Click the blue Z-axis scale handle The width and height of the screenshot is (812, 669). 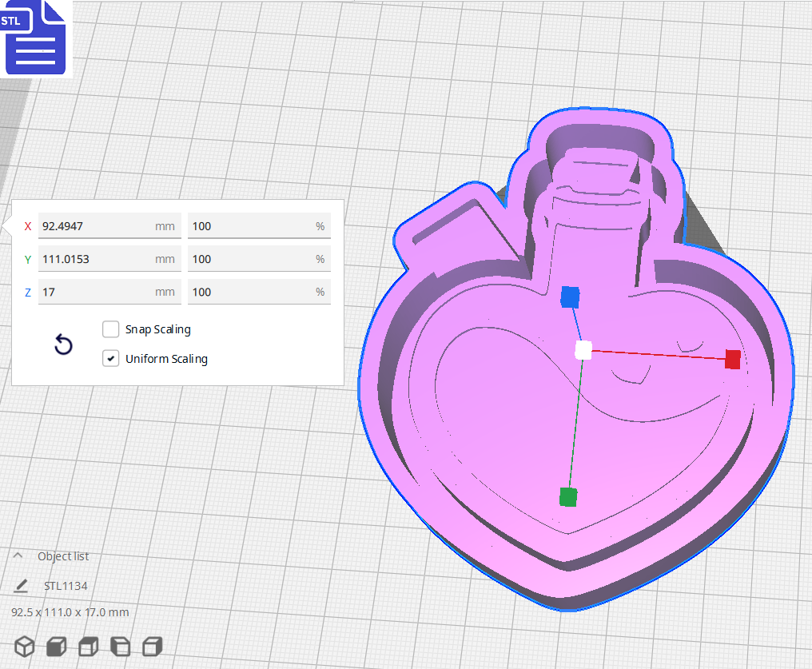click(570, 297)
